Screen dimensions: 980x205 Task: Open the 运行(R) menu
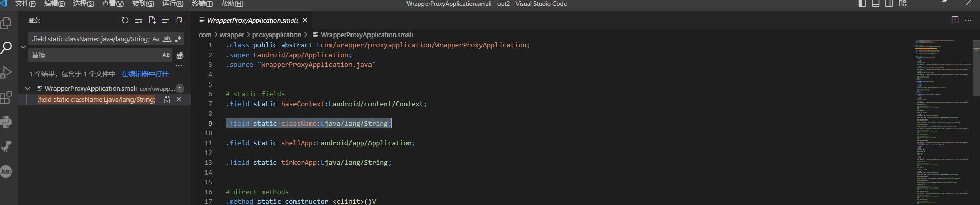click(x=173, y=4)
